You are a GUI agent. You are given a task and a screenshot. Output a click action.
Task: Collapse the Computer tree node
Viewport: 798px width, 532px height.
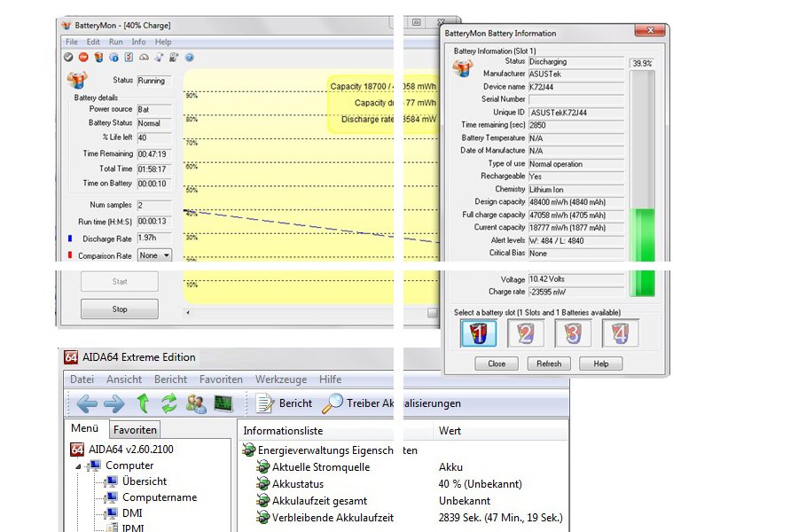(x=78, y=466)
